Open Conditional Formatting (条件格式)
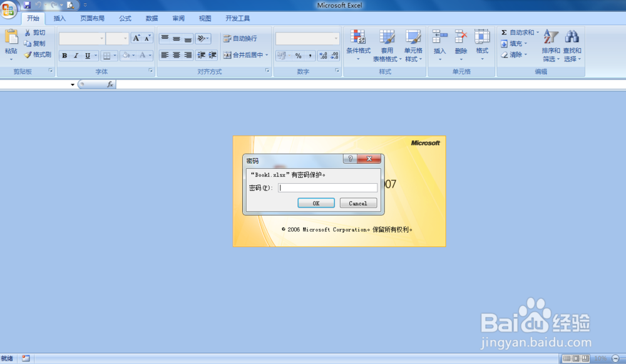 pos(358,45)
